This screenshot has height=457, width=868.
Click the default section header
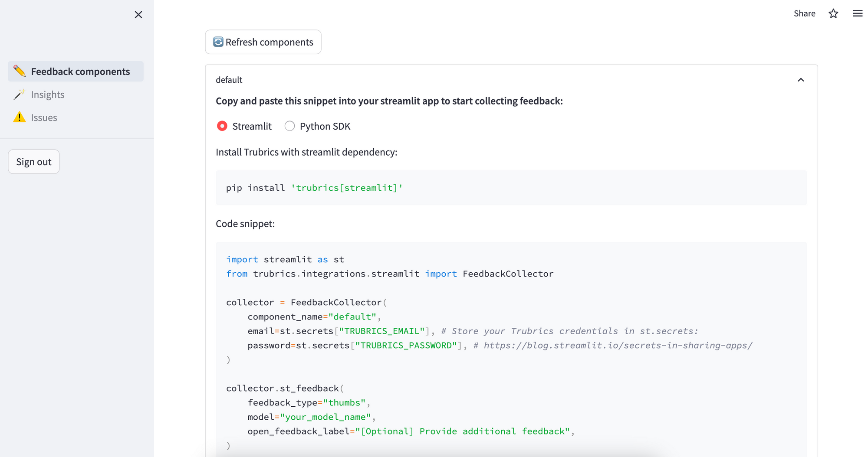pos(229,80)
